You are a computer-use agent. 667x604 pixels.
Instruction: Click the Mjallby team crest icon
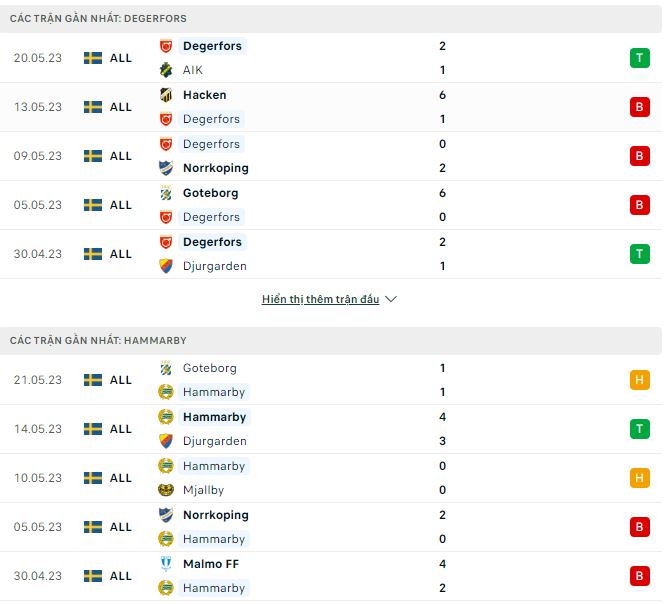coord(166,490)
